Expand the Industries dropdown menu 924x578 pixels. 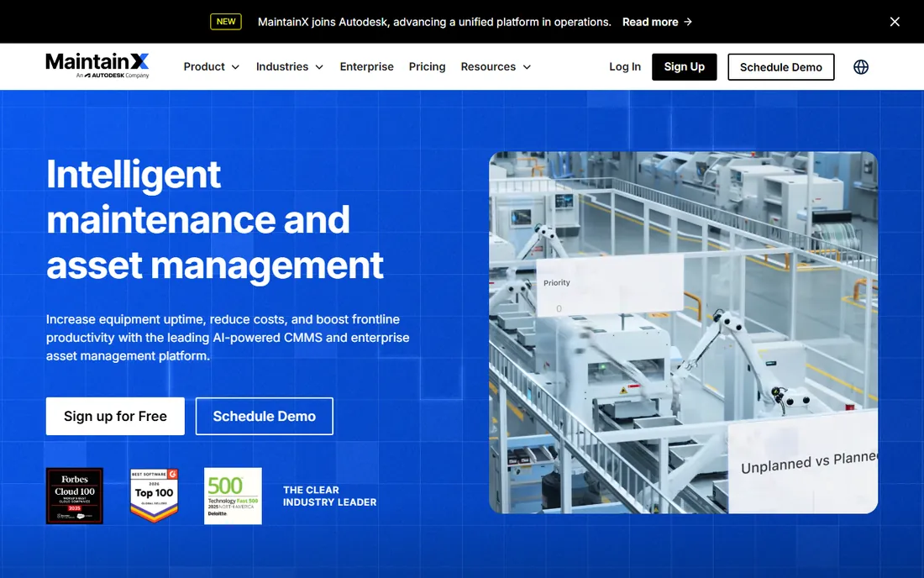tap(290, 67)
